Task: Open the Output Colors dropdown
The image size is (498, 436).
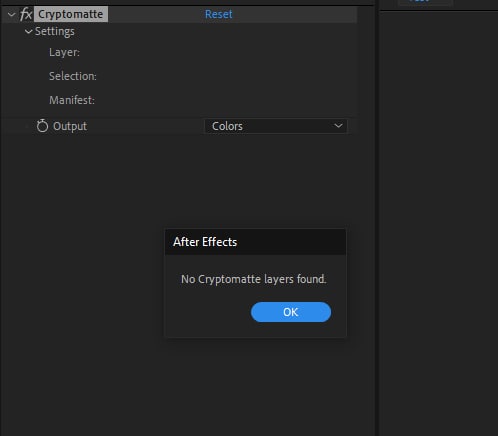Action: [276, 126]
